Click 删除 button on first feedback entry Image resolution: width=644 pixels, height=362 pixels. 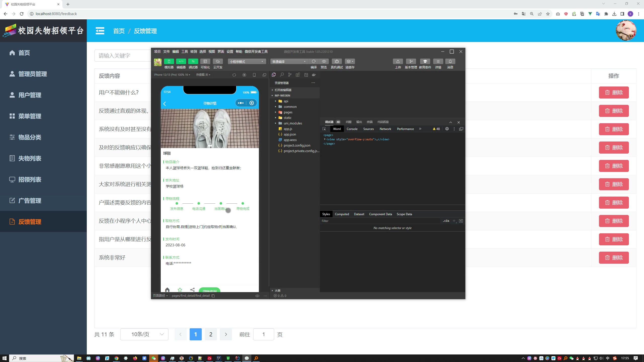(x=614, y=92)
